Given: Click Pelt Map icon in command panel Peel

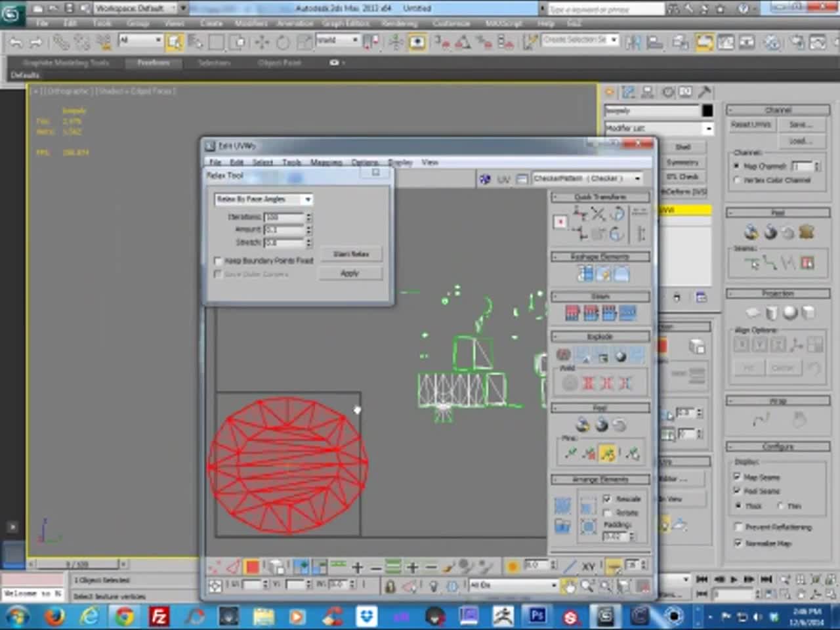Looking at the screenshot, I should click(807, 232).
